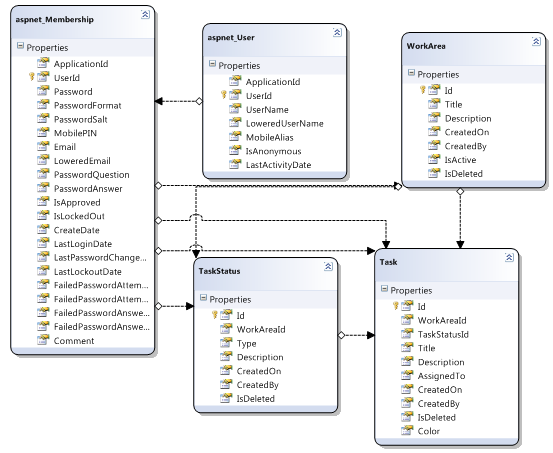Click property icon next to WorkArea Title

point(434,103)
